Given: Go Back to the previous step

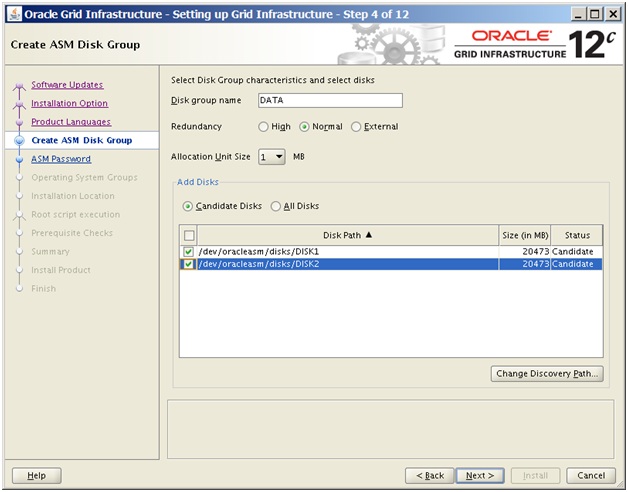Looking at the screenshot, I should [430, 476].
